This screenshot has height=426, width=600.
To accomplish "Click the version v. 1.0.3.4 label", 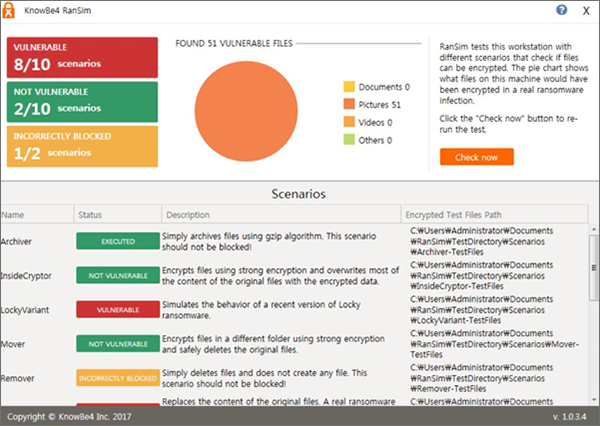I will pos(569,416).
